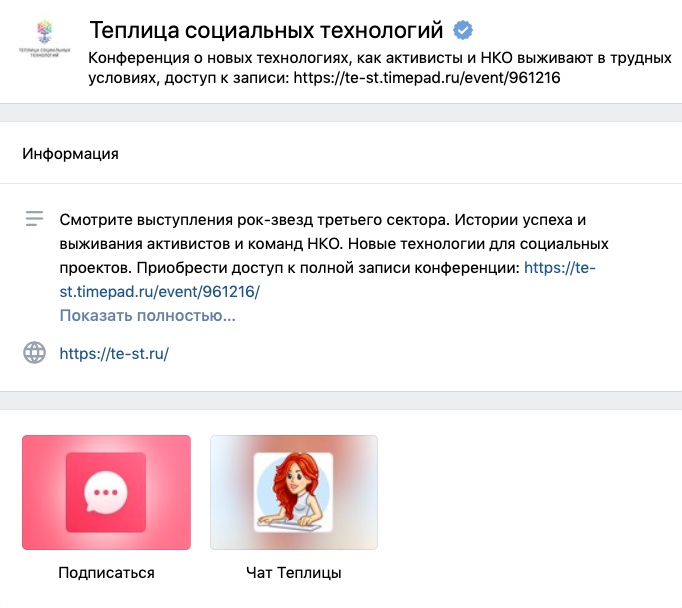The image size is (682, 608).
Task: Click the st.timepad.ru/event/961216/ link continuation
Action: click(160, 292)
